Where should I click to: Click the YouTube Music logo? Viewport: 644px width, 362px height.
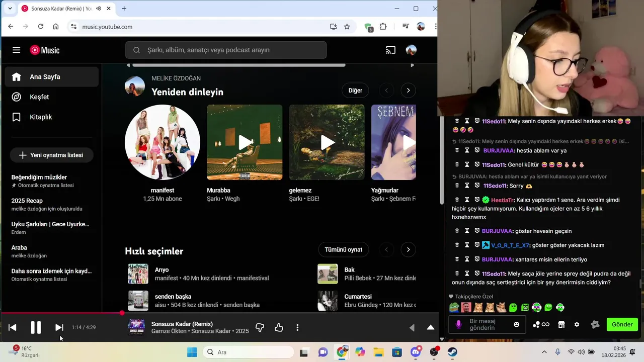pos(45,50)
